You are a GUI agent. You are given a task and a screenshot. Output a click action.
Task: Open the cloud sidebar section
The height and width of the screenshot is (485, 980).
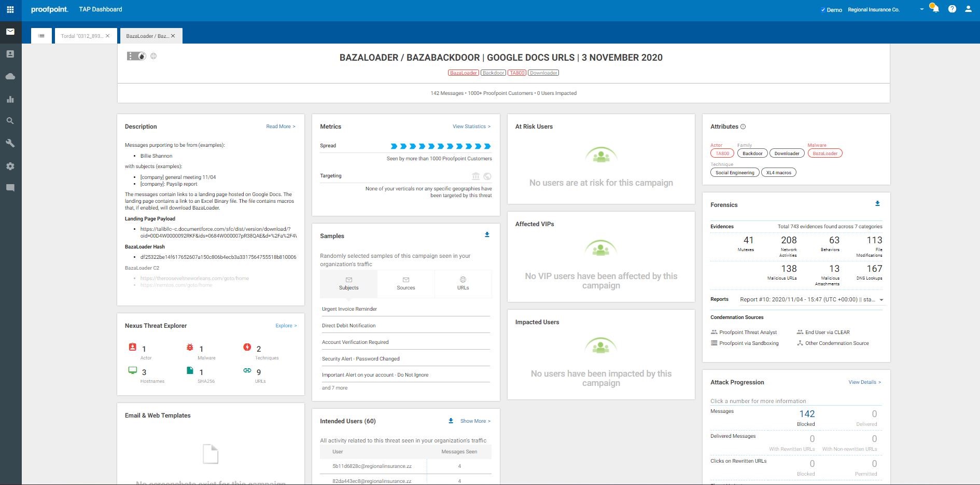pos(10,76)
